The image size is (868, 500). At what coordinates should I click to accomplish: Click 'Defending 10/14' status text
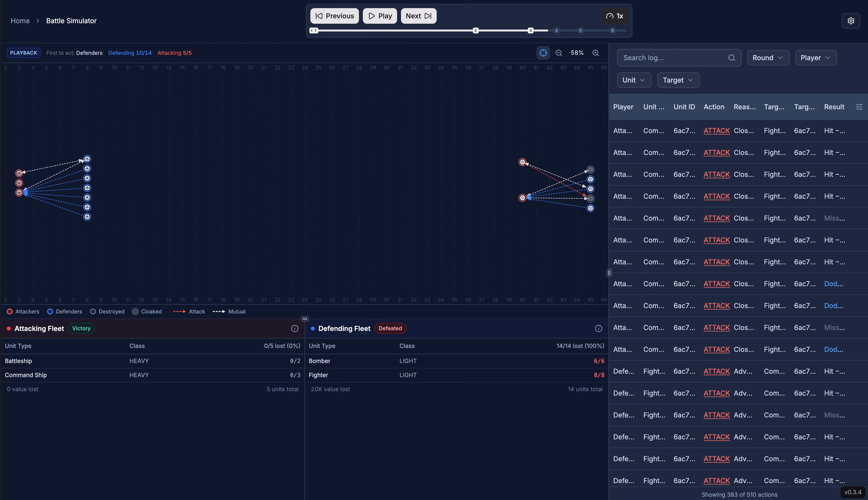(x=130, y=53)
